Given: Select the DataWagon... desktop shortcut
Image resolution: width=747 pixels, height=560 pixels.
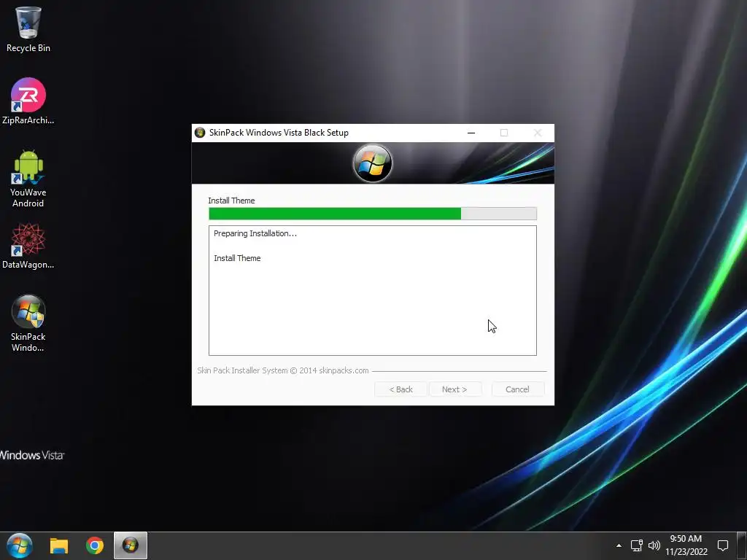Looking at the screenshot, I should tap(28, 246).
